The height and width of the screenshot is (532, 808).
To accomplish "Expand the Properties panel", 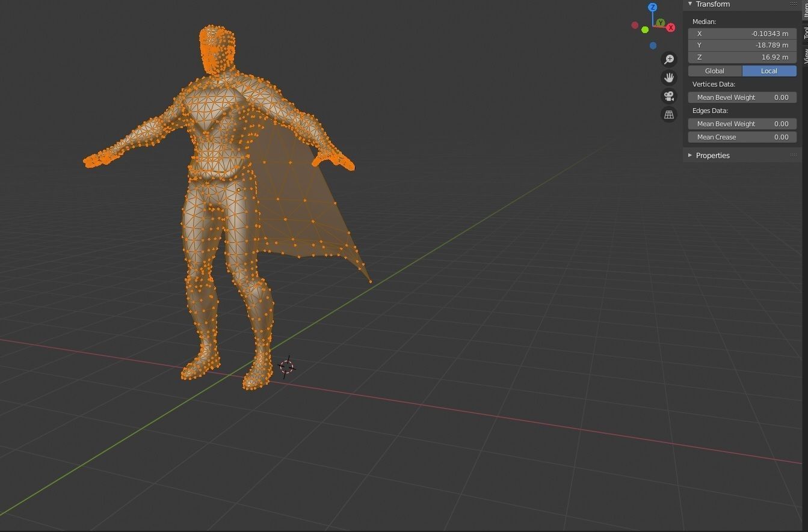I will [x=690, y=155].
